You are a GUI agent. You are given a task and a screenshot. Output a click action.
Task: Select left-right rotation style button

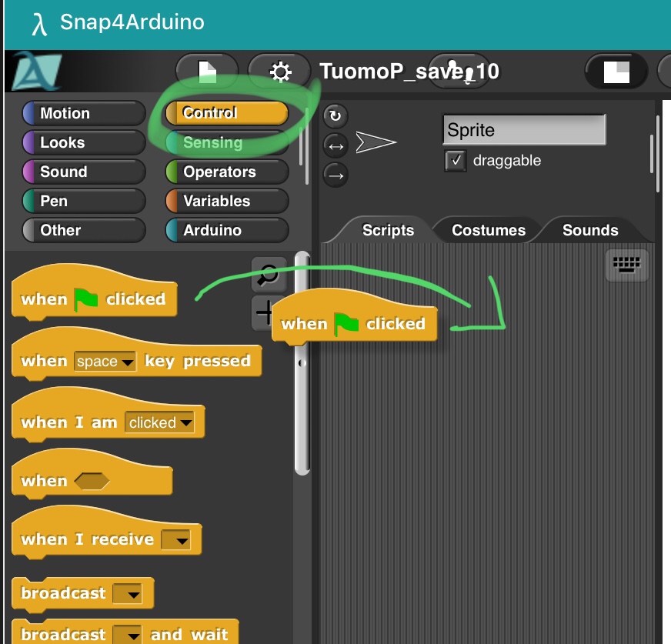(x=335, y=145)
